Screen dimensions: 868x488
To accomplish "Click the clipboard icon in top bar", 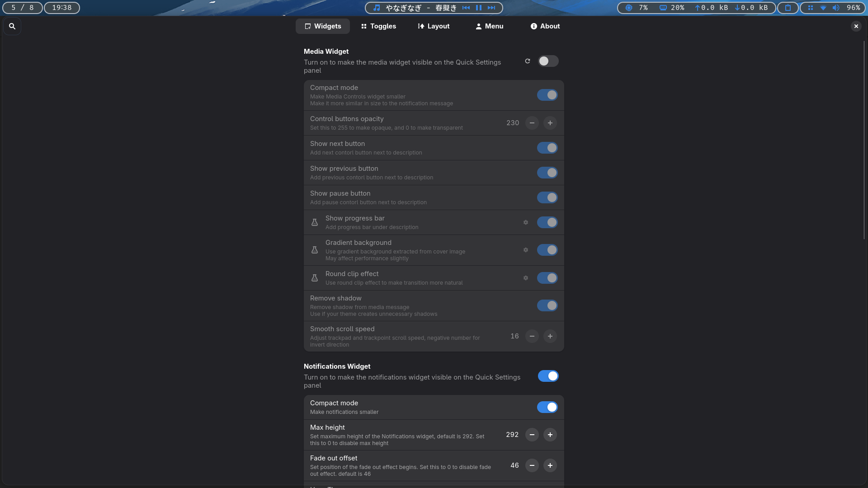I will [x=788, y=8].
